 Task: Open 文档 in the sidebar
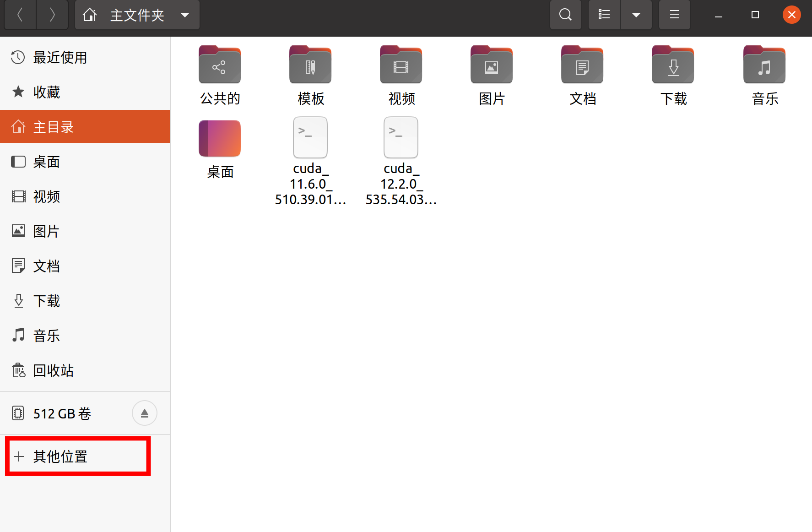coord(85,266)
